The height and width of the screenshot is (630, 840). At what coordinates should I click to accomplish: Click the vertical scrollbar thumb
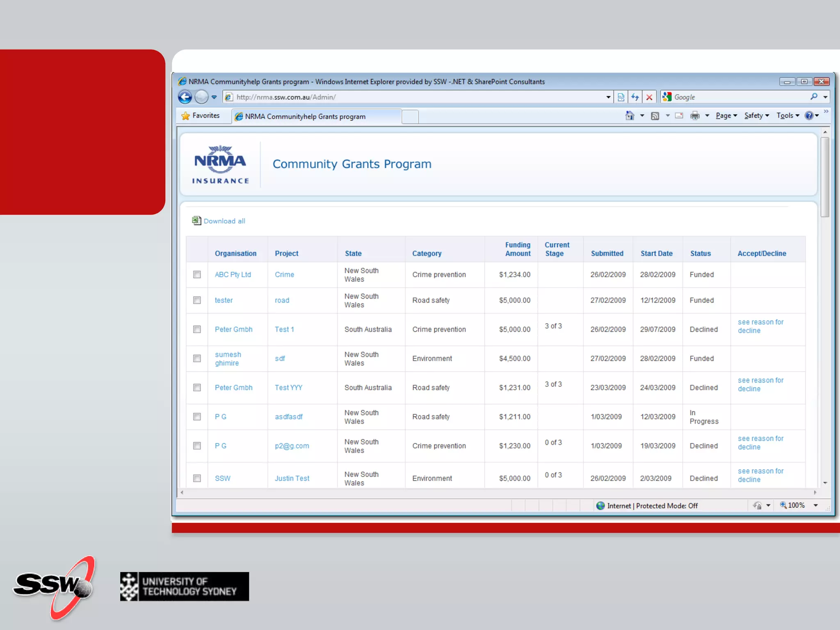click(x=825, y=176)
